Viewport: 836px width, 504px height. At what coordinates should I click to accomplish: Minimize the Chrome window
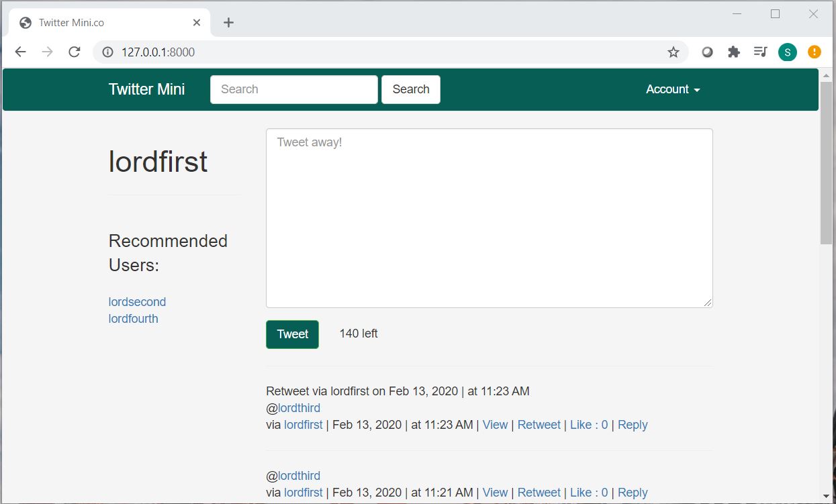point(737,14)
